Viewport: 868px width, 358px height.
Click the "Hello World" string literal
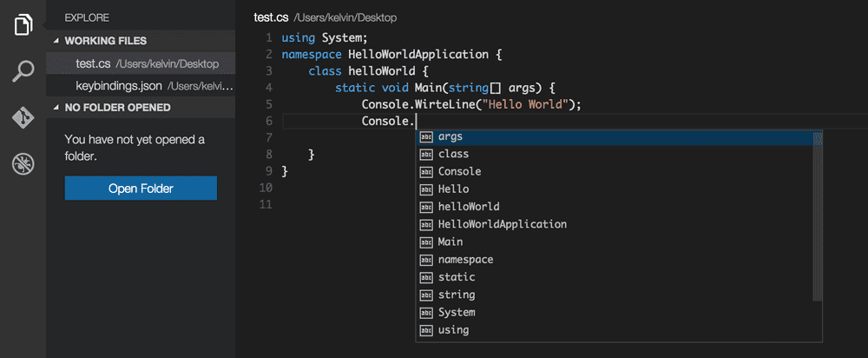[527, 105]
